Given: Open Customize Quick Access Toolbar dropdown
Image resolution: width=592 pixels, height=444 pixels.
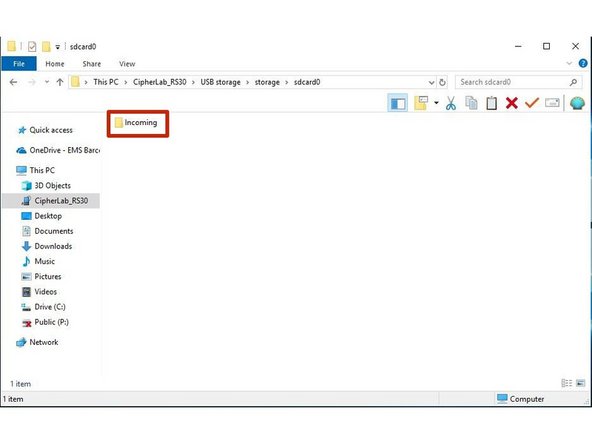Looking at the screenshot, I should coord(57,47).
